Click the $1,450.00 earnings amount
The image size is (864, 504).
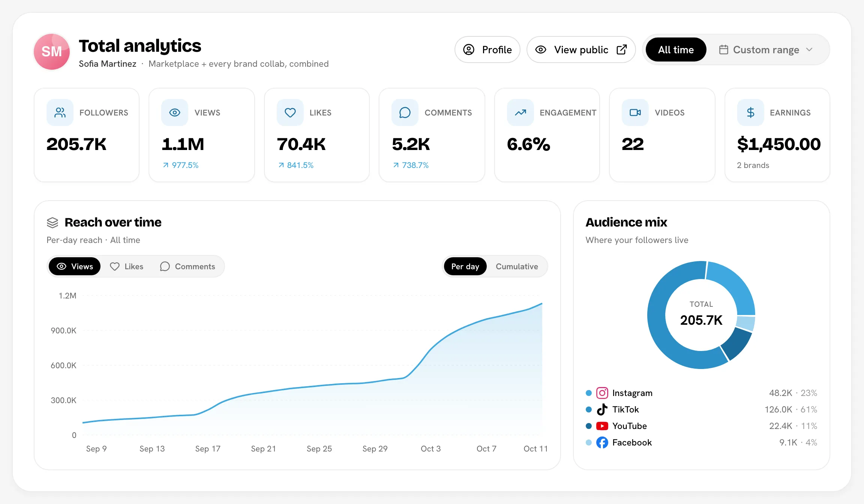pyautogui.click(x=779, y=144)
